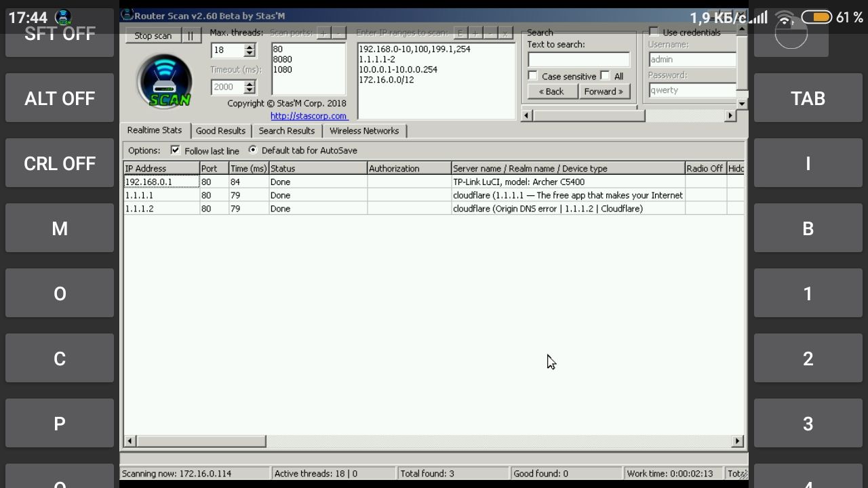Clear IP ranges with the x button
868x488 pixels.
click(x=505, y=33)
